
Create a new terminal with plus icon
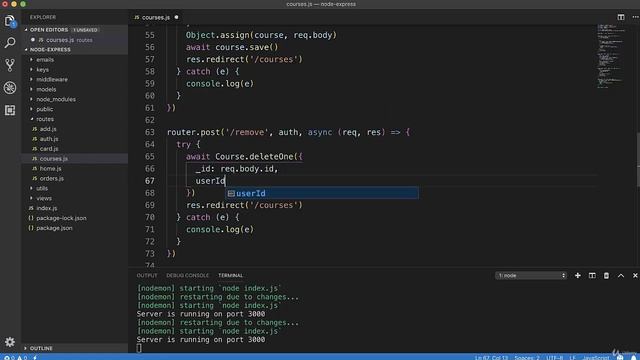578,276
